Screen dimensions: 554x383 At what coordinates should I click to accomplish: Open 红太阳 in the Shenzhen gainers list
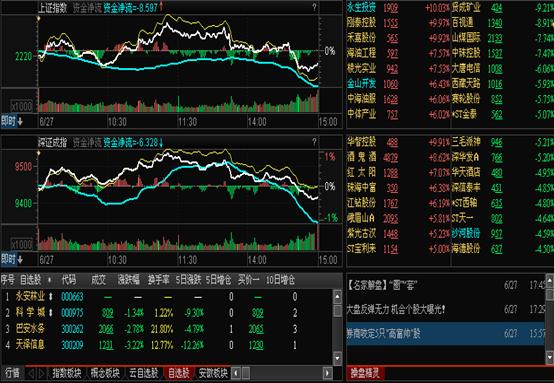[x=361, y=172]
